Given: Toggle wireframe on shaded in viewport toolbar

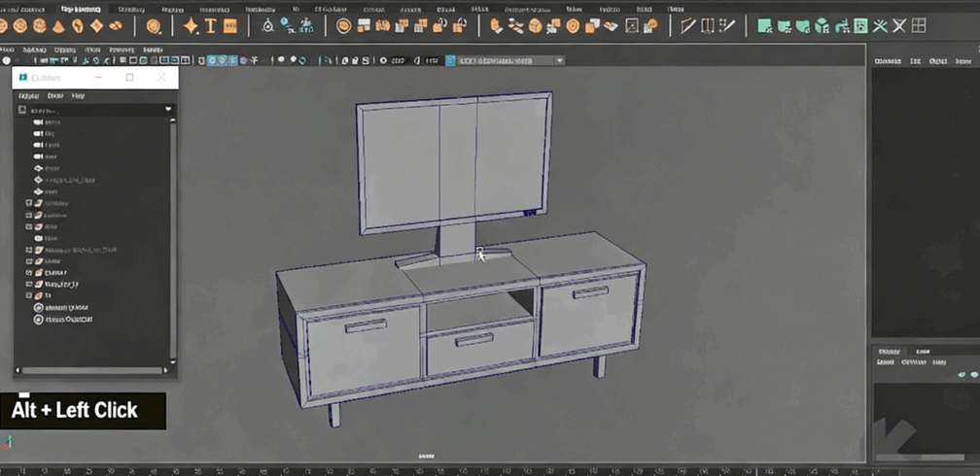Looking at the screenshot, I should [x=233, y=60].
